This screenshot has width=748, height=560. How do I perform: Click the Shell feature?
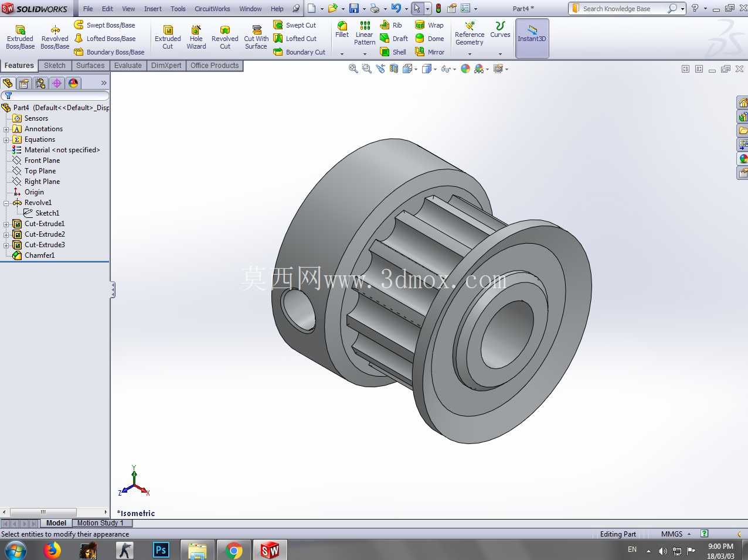click(x=393, y=52)
